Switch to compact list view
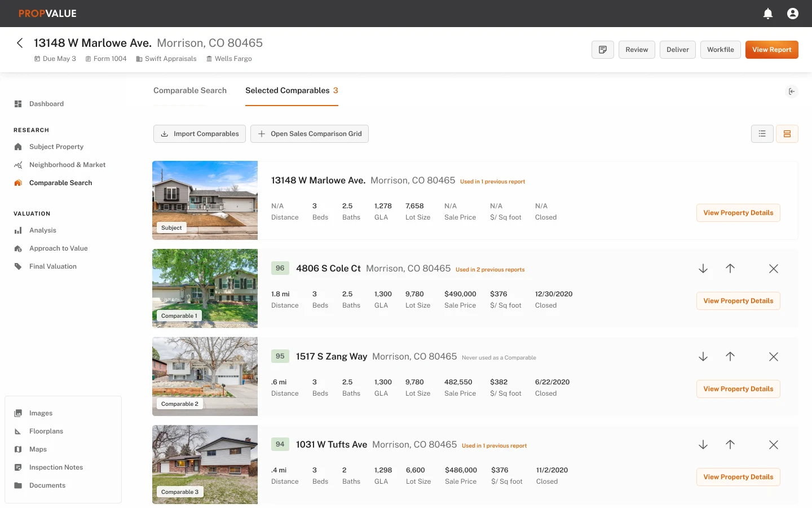 click(762, 134)
